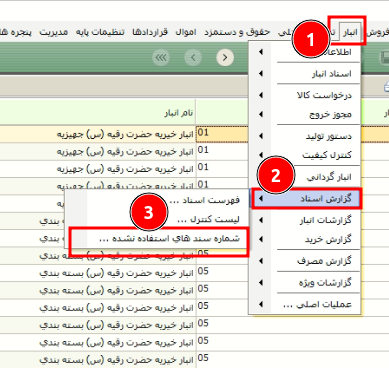This screenshot has height=368, width=389.
Task: Expand the دستور تولید submenu
Action: [x=305, y=136]
